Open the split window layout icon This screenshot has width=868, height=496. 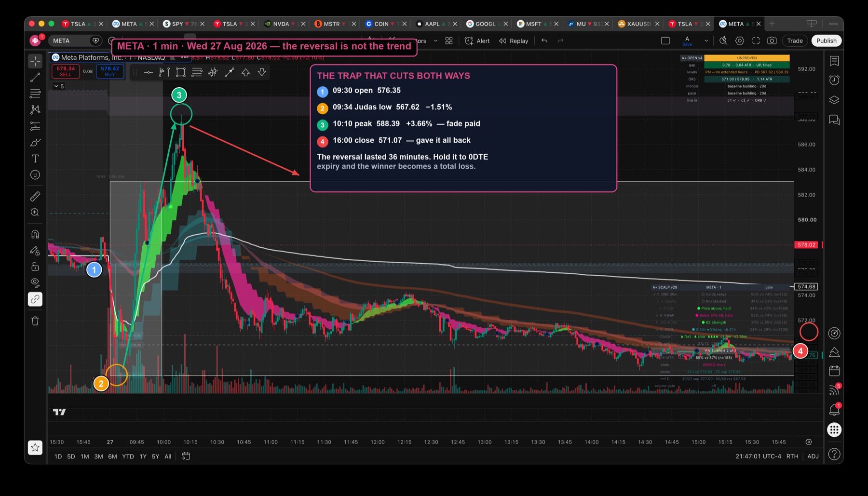pyautogui.click(x=812, y=24)
